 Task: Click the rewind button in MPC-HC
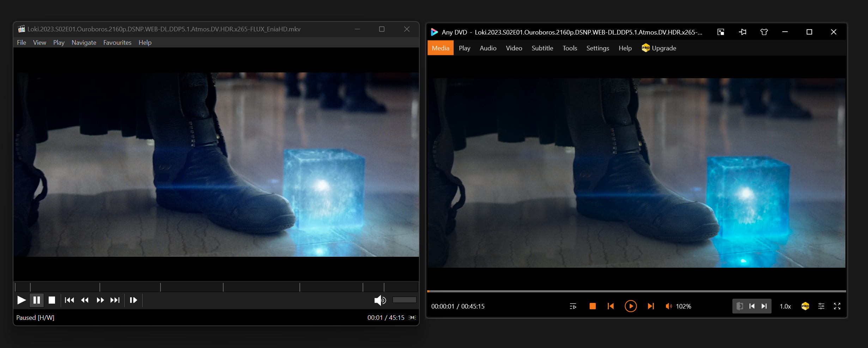tap(85, 300)
